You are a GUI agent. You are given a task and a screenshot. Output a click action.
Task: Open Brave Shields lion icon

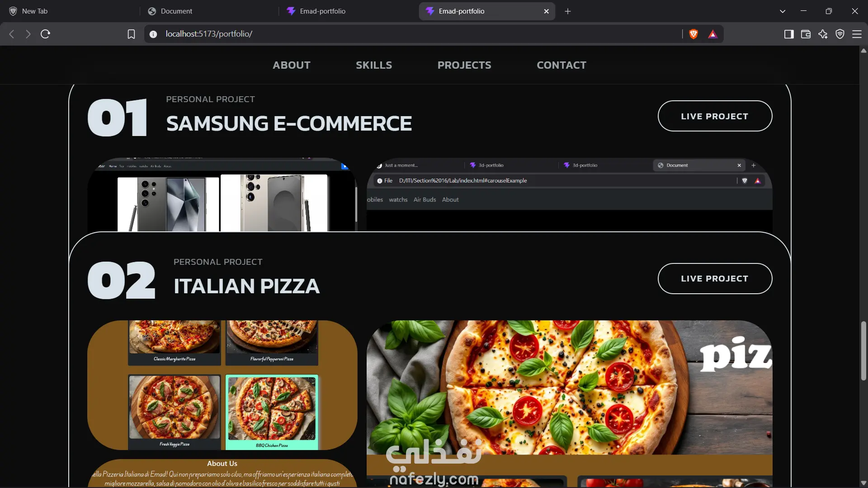693,34
